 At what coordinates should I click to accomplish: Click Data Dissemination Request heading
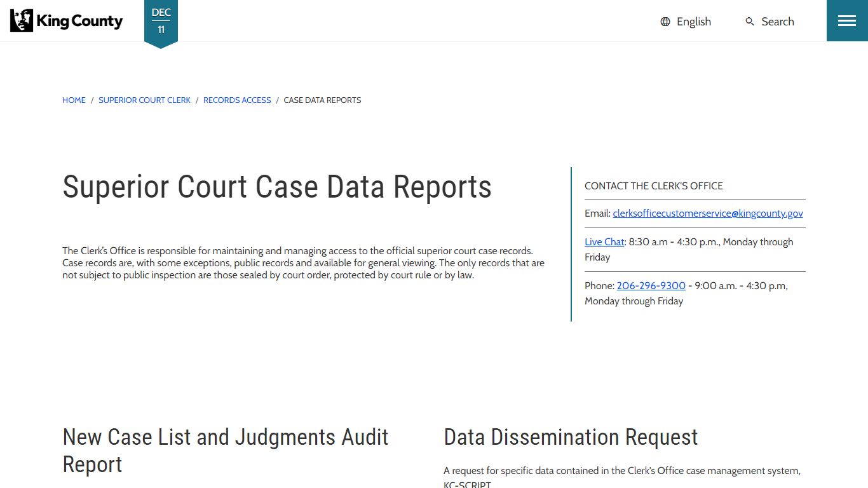click(571, 437)
